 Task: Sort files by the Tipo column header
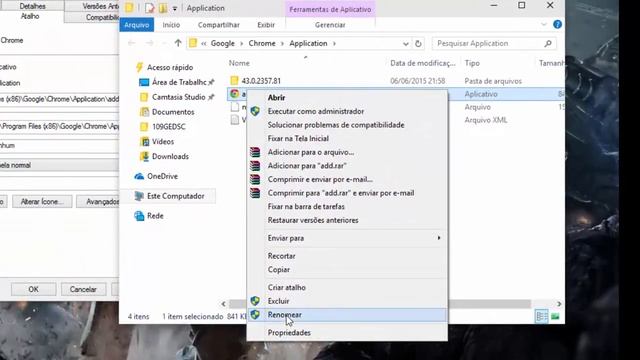pos(472,63)
